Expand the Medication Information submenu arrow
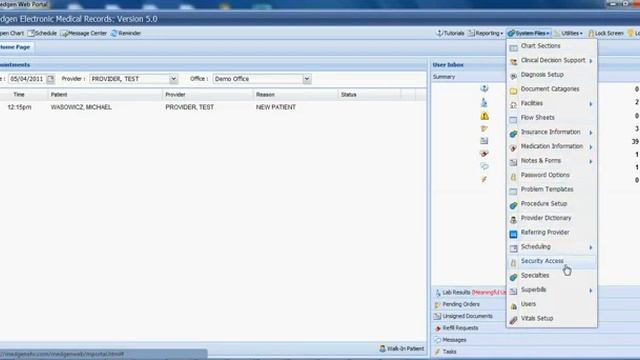This screenshot has width=640, height=360. point(591,147)
